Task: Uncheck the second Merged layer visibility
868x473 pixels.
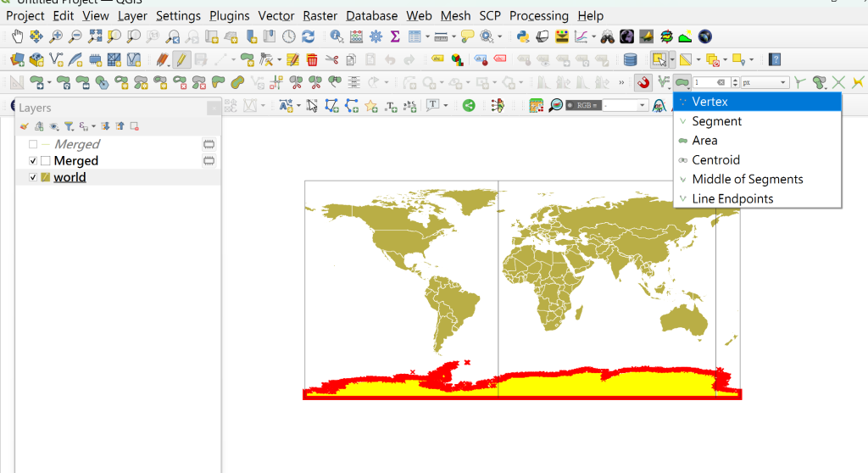Action: tap(33, 160)
